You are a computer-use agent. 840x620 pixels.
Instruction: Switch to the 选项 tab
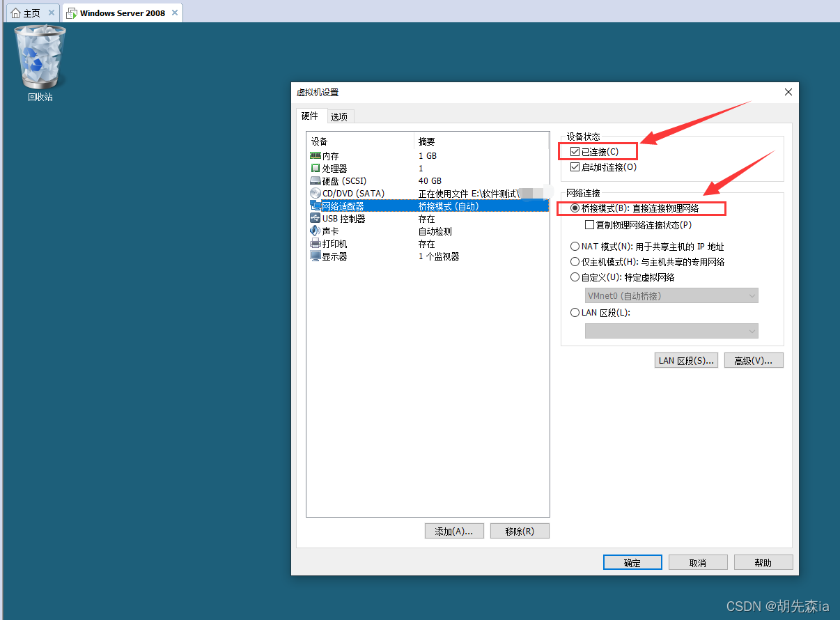[x=339, y=117]
